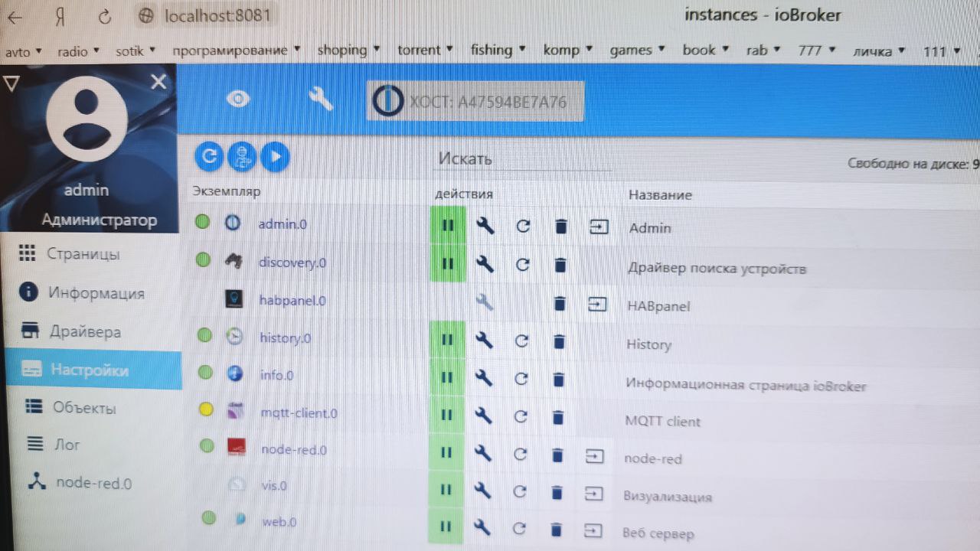Click the blue play round button
This screenshot has height=551, width=980.
coord(275,157)
